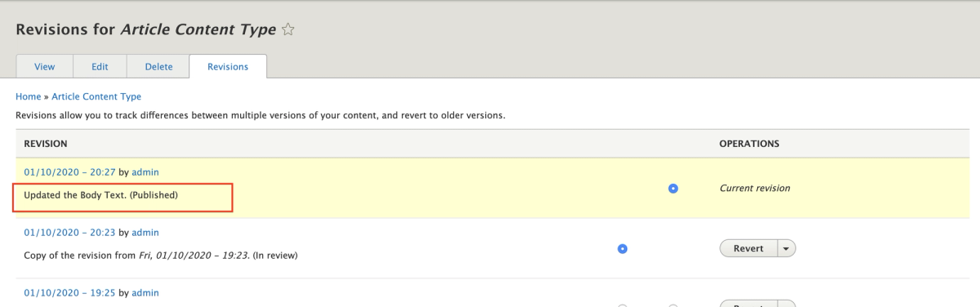Open the Delete tab
Screen dimensions: 980x307
[x=158, y=67]
